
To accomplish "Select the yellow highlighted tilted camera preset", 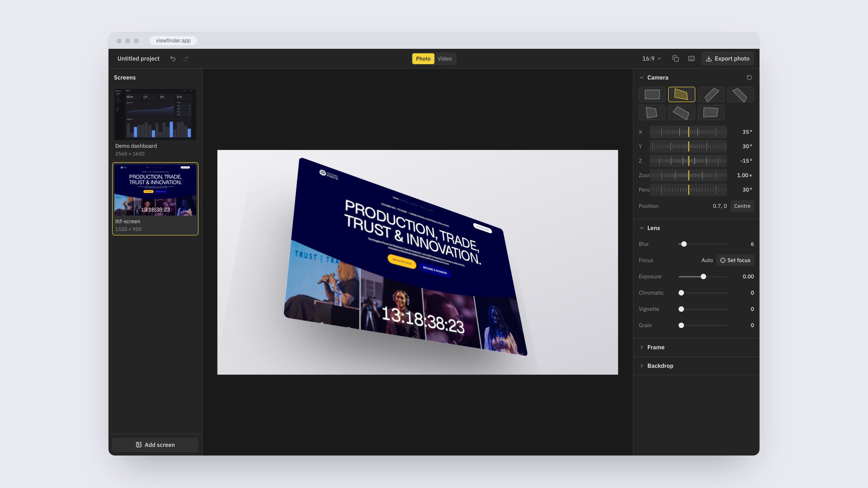I will pos(681,94).
